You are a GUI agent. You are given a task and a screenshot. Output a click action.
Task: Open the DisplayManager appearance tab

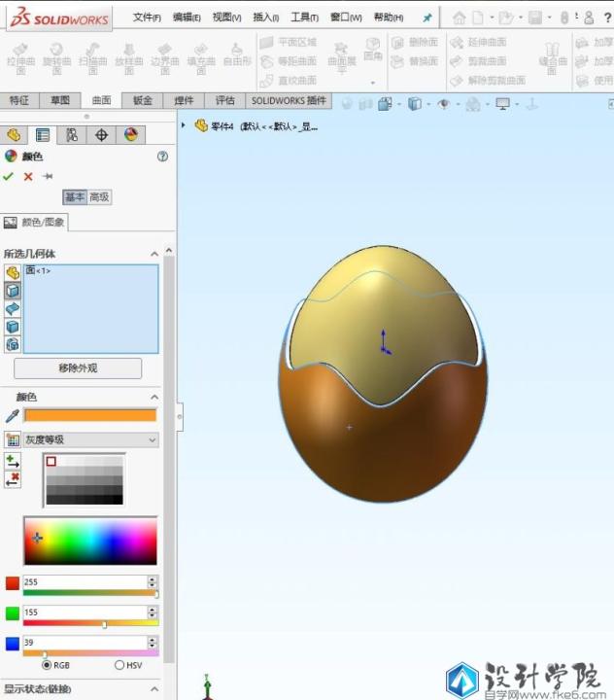[130, 135]
